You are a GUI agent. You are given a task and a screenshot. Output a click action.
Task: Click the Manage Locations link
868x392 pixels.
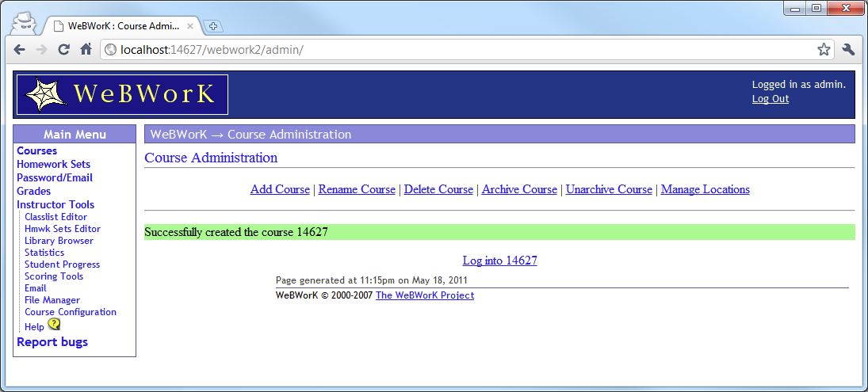click(x=705, y=189)
